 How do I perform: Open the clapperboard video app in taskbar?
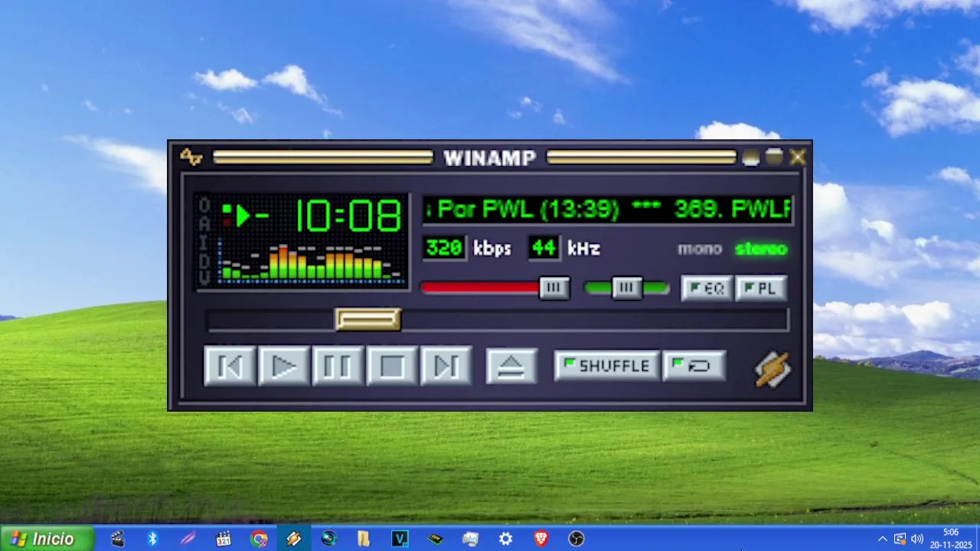117,539
